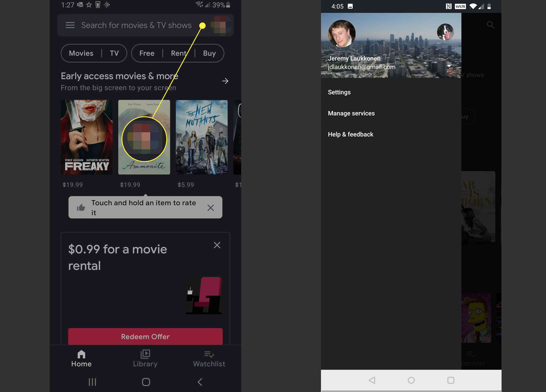Tap the dimmed search icon in right phone
546x392 pixels.
tap(490, 25)
